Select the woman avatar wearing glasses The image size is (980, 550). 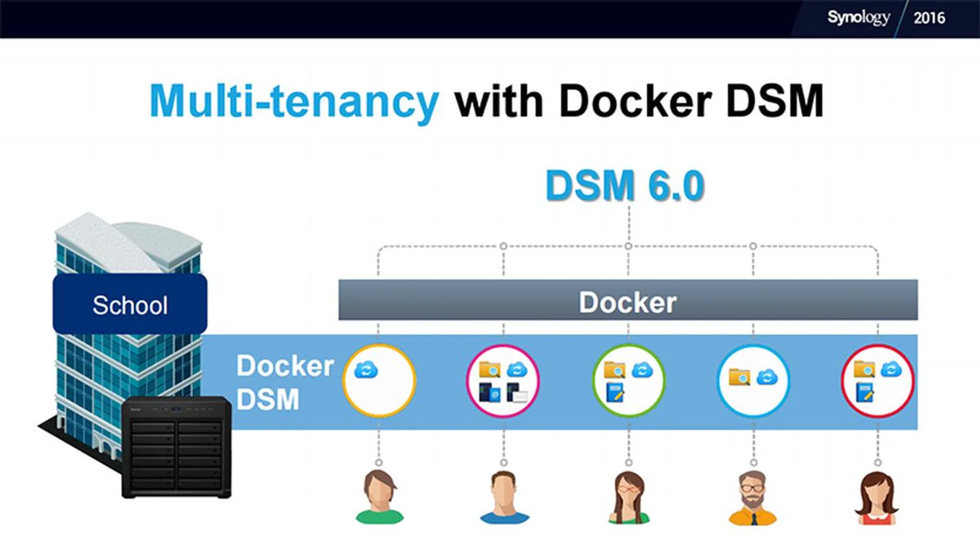pos(628,497)
